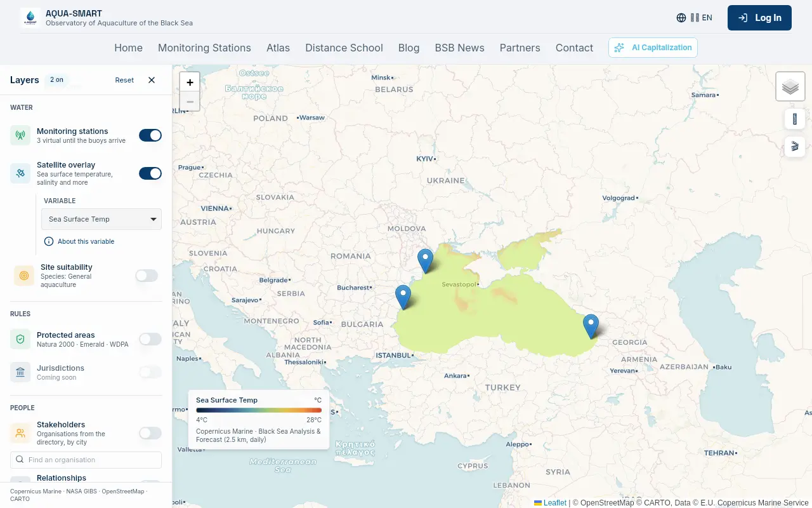Open the map base layers control
The width and height of the screenshot is (812, 508).
point(790,86)
